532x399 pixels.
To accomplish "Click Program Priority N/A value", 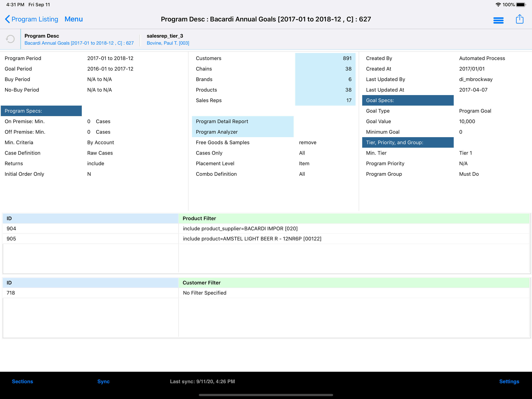I will 463,164.
